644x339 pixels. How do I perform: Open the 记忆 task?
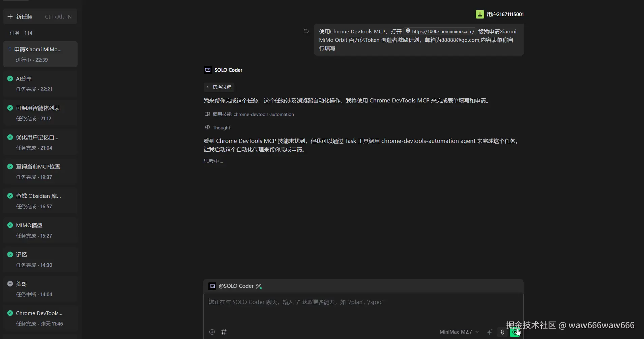pyautogui.click(x=40, y=259)
